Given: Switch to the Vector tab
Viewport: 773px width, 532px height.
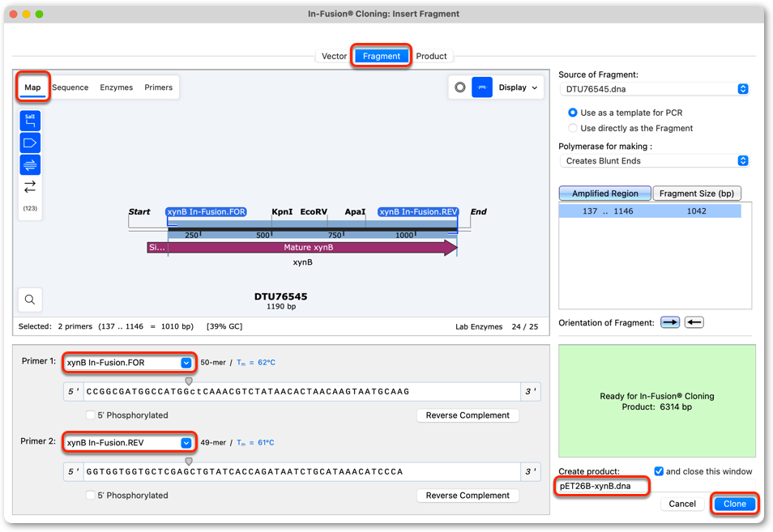Looking at the screenshot, I should coord(335,56).
